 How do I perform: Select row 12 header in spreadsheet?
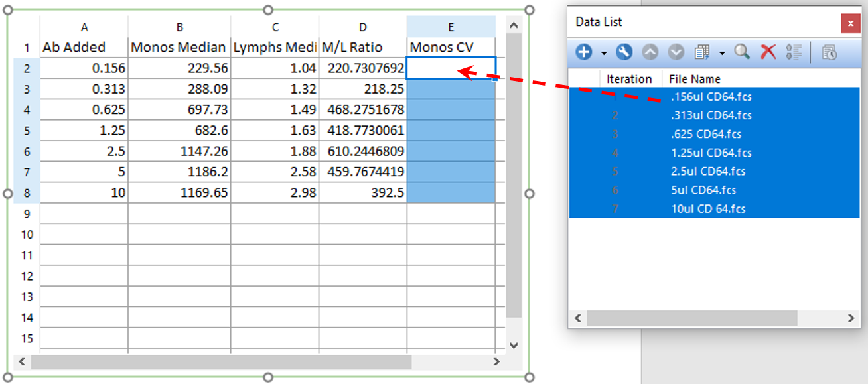tap(27, 276)
